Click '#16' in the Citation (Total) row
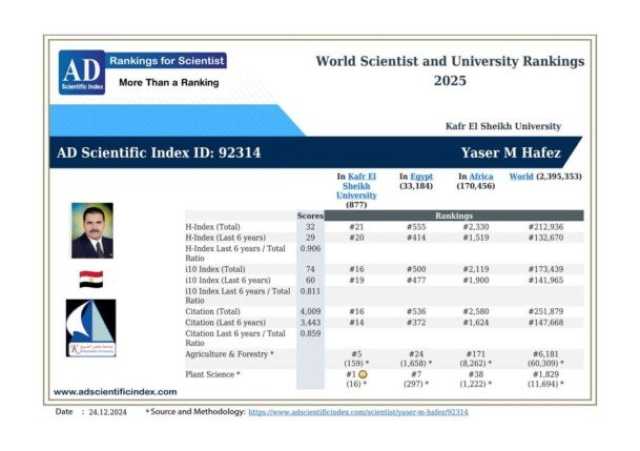This screenshot has height=451, width=640. point(356,311)
